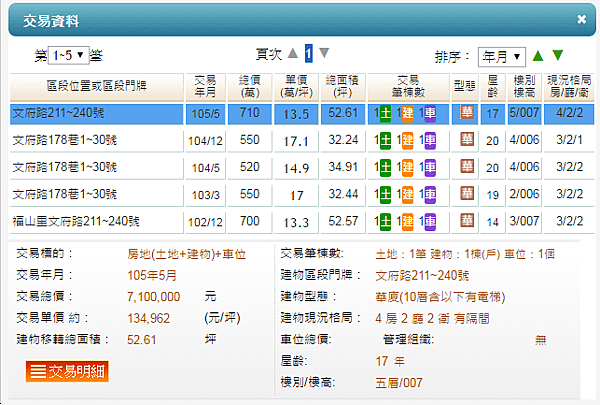Image resolution: width=600 pixels, height=405 pixels.
Task: Click floor cell 2/006
Action: (524, 194)
